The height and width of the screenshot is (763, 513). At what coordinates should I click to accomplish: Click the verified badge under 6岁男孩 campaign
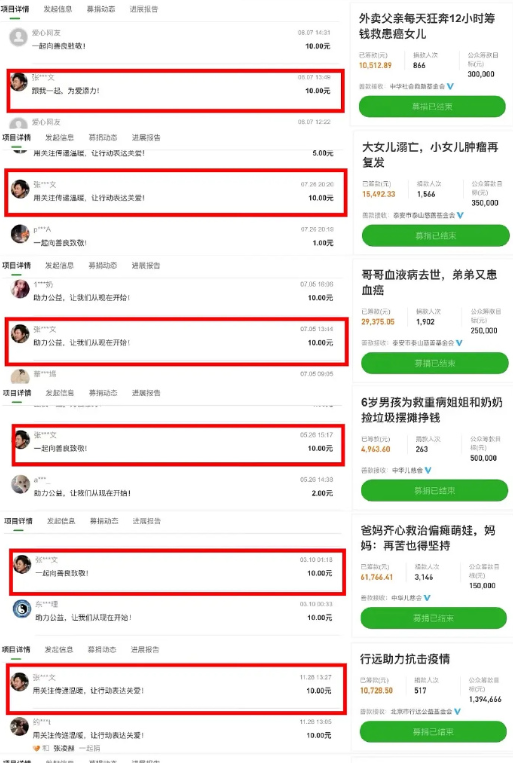pos(428,470)
